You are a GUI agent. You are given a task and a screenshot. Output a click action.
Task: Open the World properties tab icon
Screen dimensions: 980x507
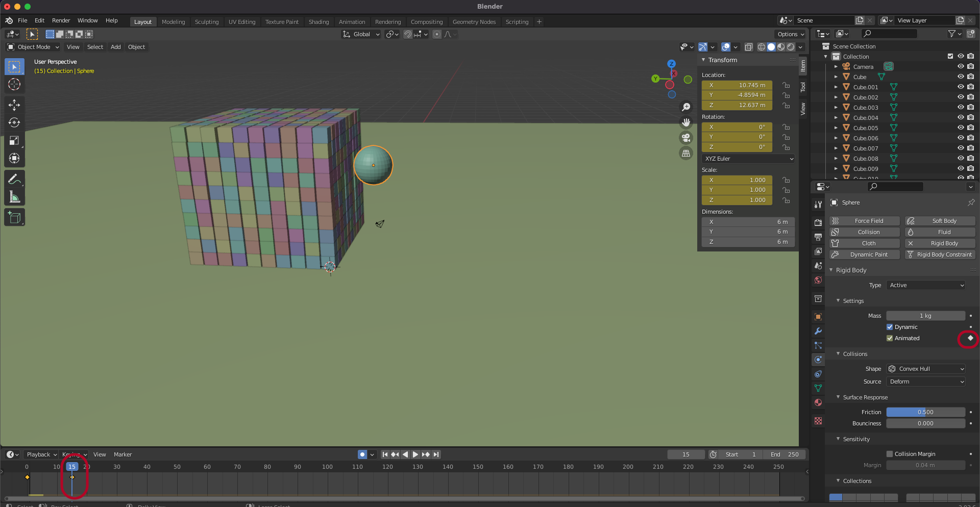(818, 280)
